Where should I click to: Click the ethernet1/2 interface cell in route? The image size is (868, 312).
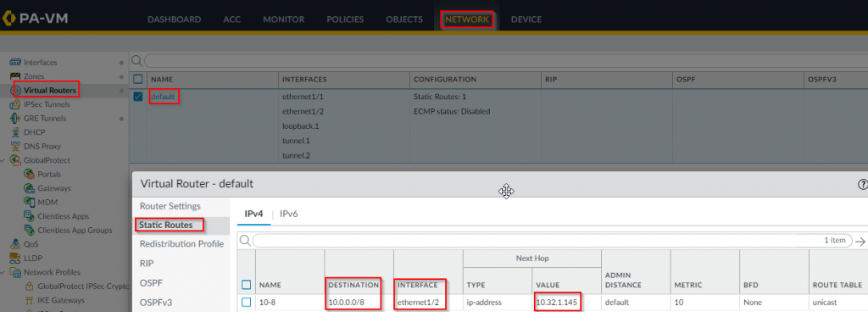(x=419, y=303)
